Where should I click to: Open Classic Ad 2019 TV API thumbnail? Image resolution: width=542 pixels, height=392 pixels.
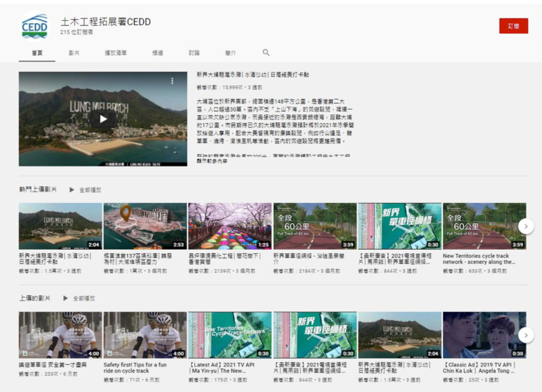point(484,334)
